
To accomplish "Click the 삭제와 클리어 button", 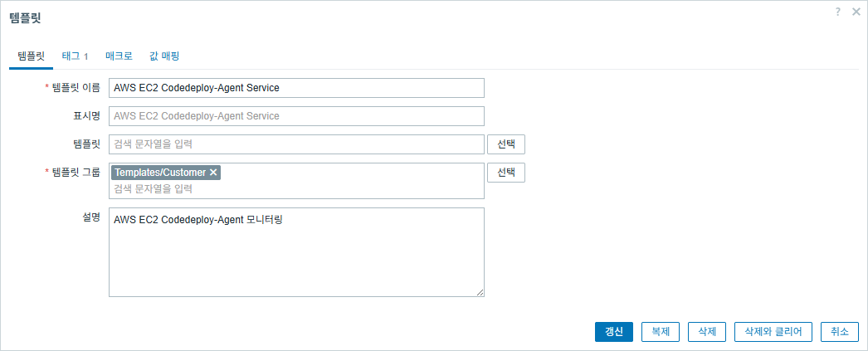I will tap(773, 332).
